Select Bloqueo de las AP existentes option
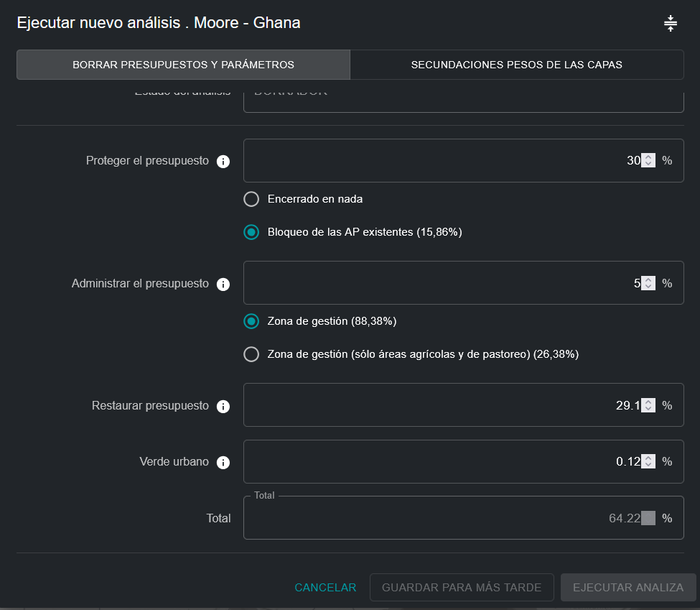The image size is (700, 610). 251,232
